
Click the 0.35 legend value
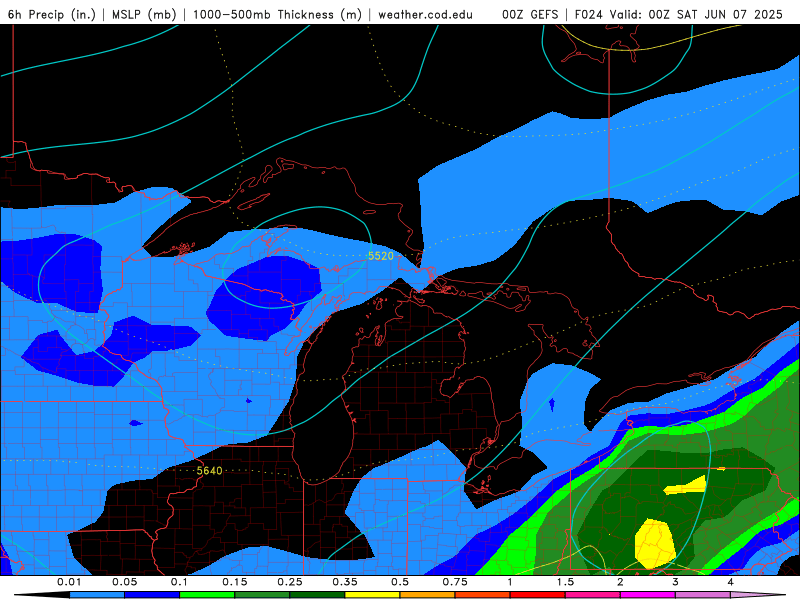345,582
